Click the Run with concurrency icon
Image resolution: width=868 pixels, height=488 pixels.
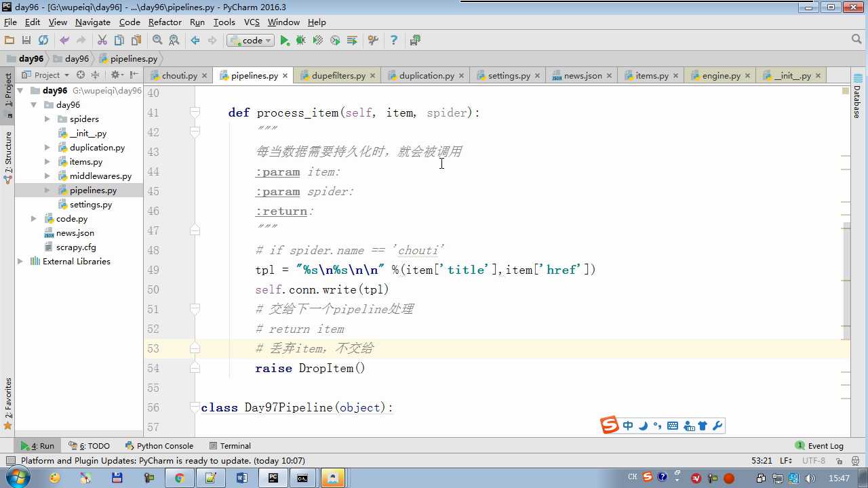point(352,41)
